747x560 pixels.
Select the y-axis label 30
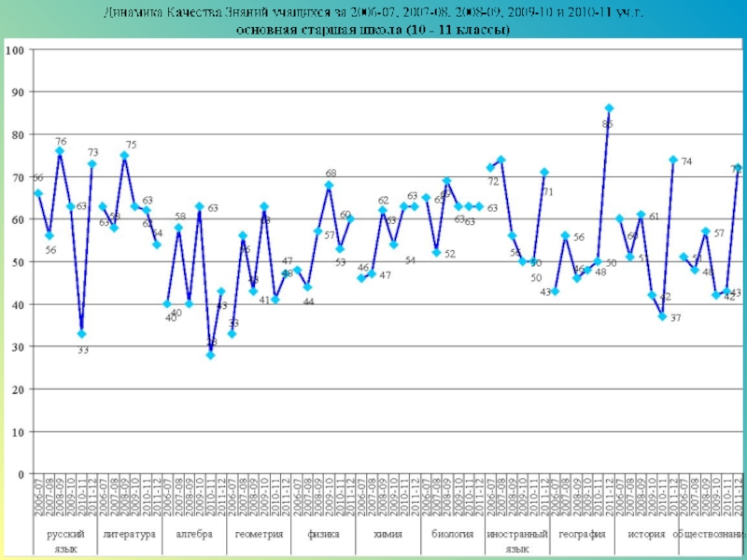tap(18, 346)
